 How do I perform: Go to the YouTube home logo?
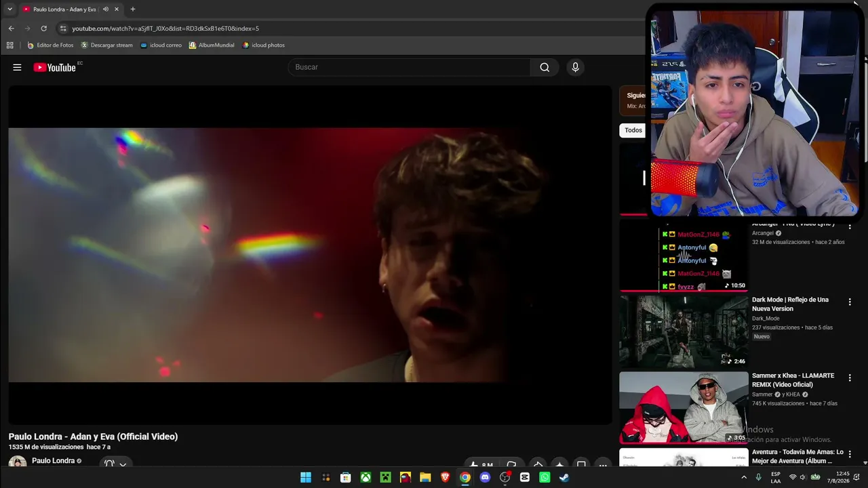coord(55,67)
